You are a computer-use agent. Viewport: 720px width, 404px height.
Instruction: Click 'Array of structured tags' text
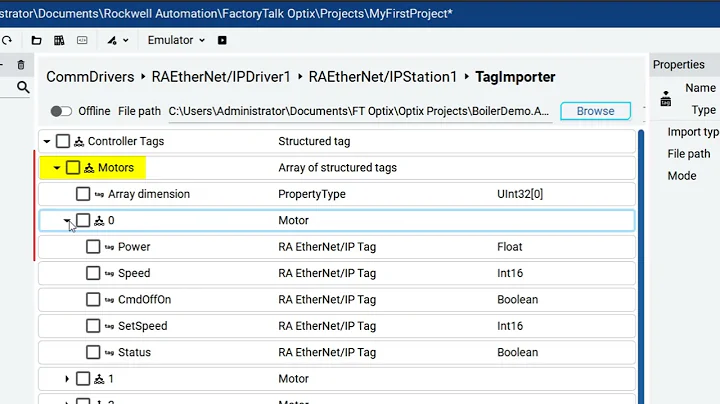click(x=338, y=168)
